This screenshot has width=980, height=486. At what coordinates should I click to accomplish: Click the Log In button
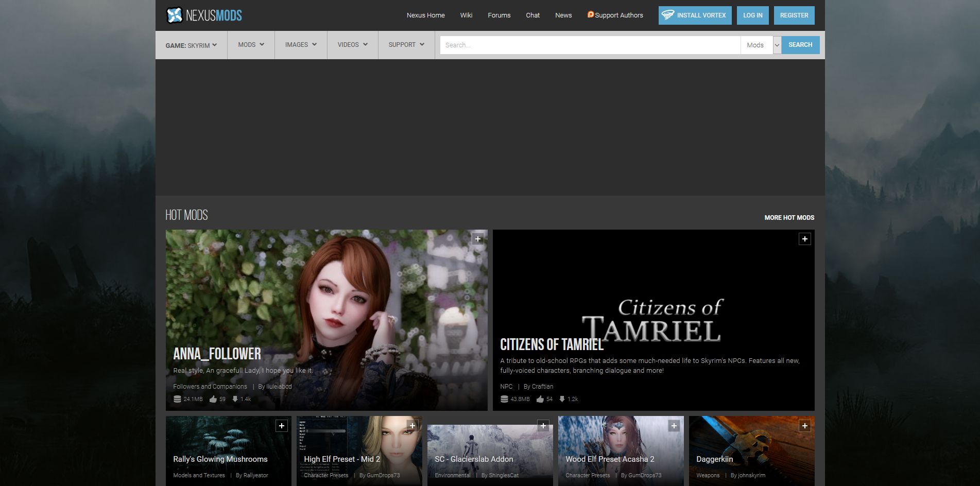(x=752, y=15)
